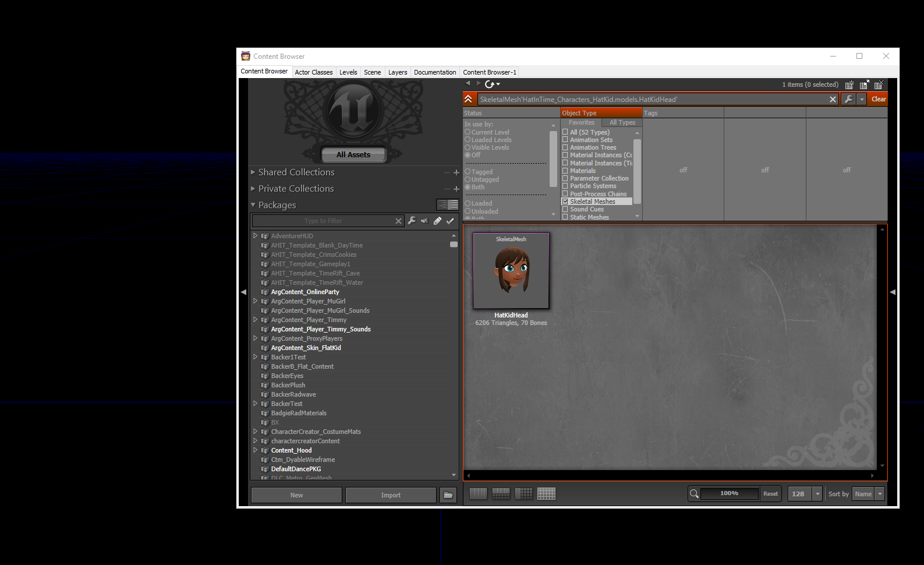Open folder browse icon beside Import
924x565 pixels.
pos(448,495)
